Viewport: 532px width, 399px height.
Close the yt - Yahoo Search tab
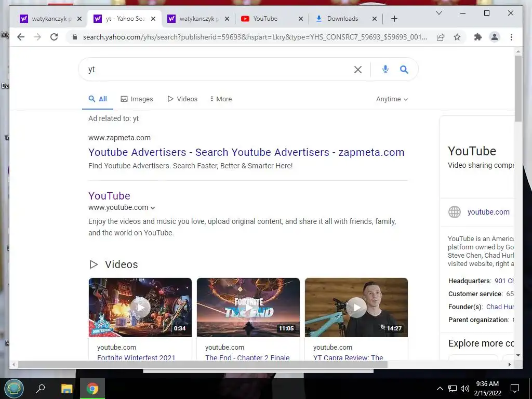(x=153, y=19)
